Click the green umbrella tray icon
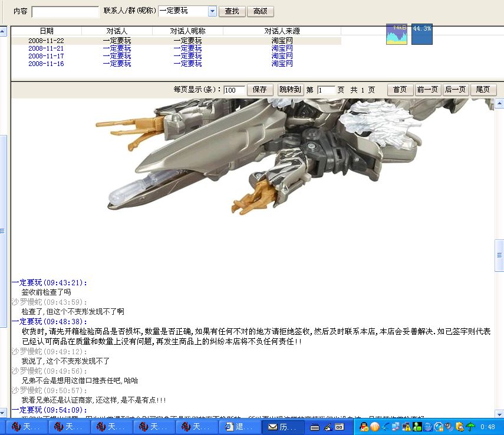This screenshot has width=504, height=435. coord(470,427)
